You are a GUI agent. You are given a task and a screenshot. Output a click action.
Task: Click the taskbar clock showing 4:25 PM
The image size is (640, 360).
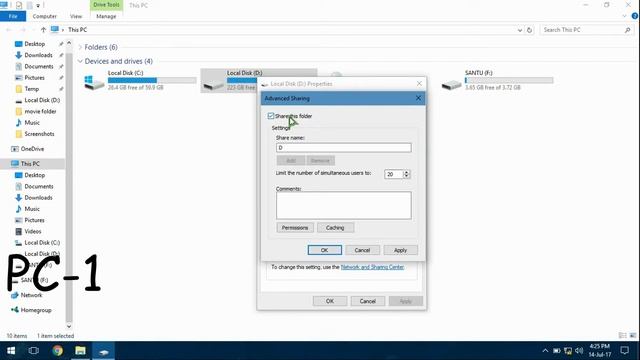600,351
